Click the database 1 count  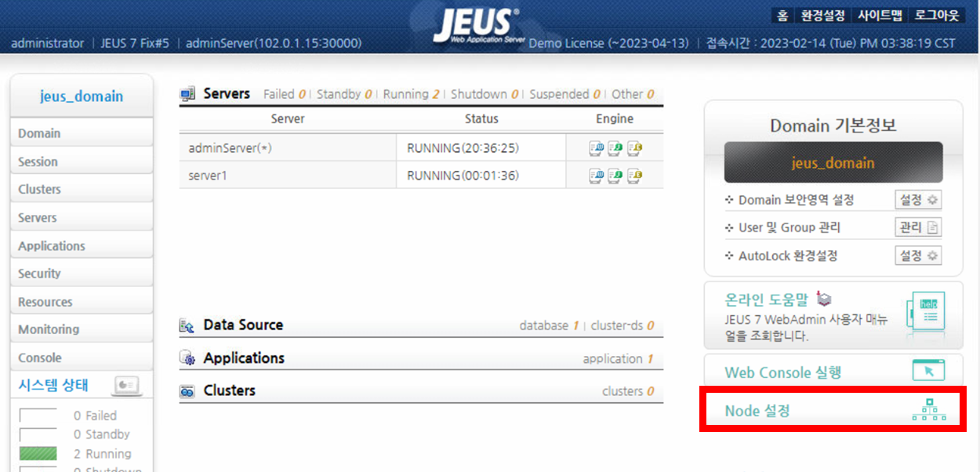(x=549, y=325)
